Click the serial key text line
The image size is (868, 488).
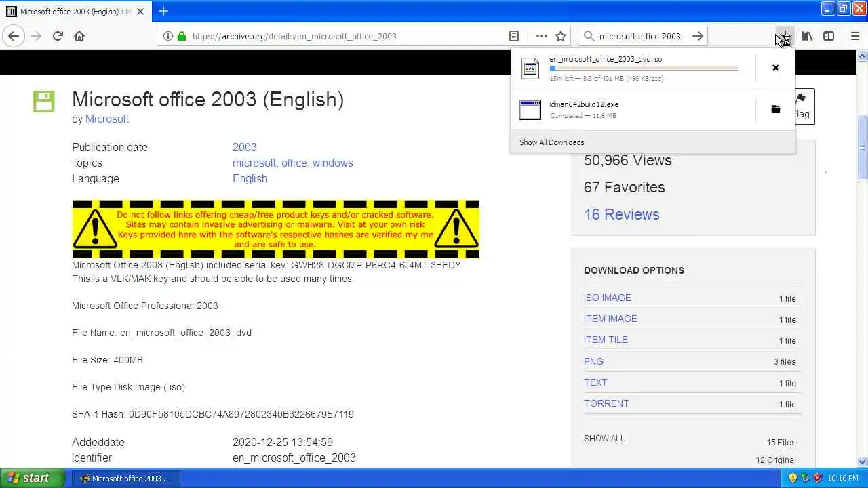click(267, 265)
